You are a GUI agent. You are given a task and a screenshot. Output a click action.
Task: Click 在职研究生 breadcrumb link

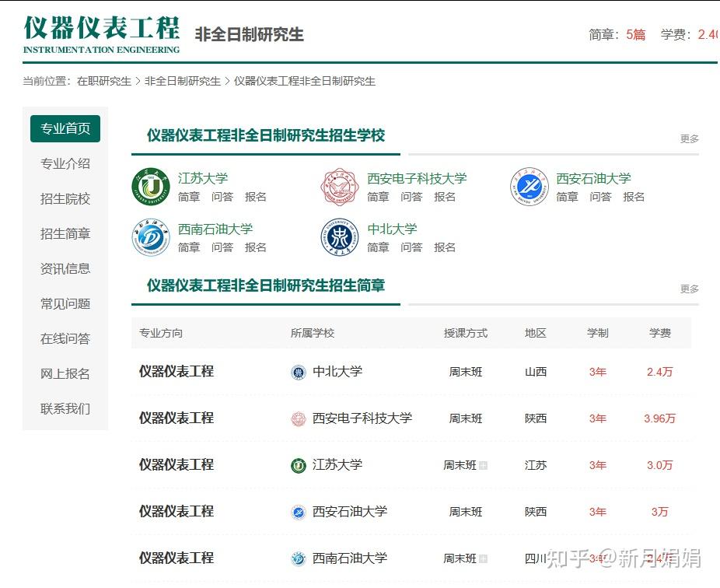click(x=104, y=82)
